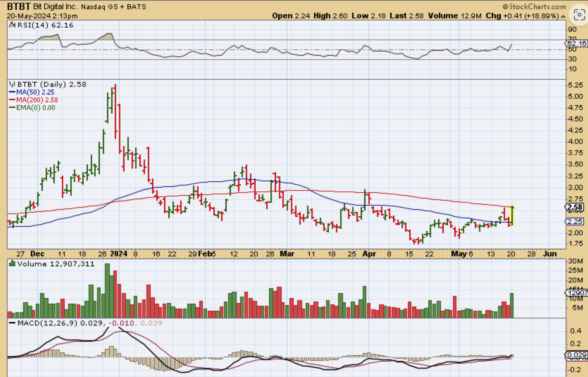Click the 2.25 MA(50) tag on right axis
Screen dimensions: 588x377
[575, 222]
